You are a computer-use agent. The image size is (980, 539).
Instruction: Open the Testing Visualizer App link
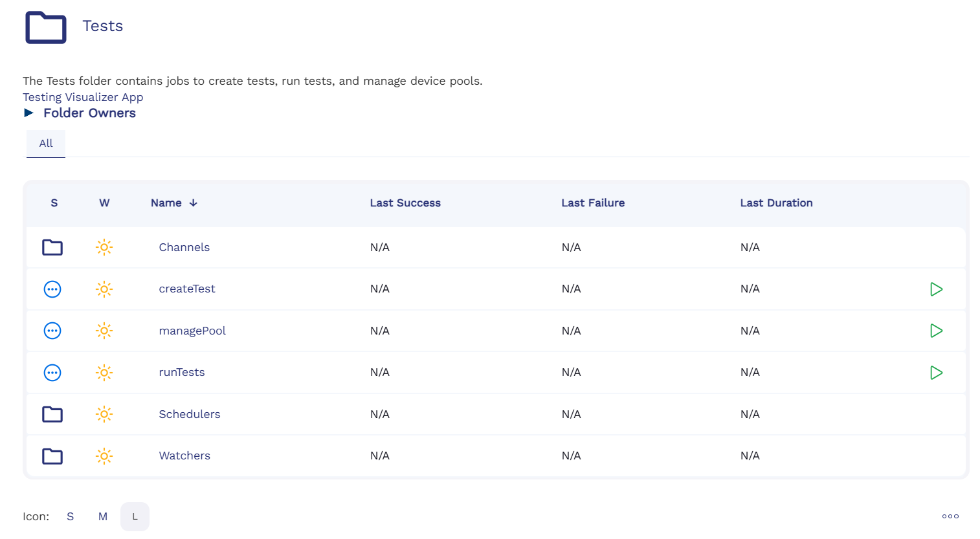pyautogui.click(x=83, y=97)
